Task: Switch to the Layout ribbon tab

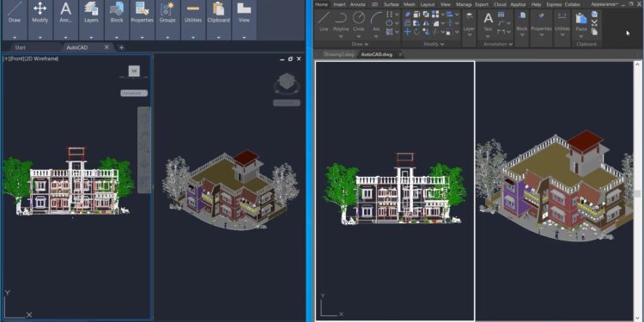Action: click(x=428, y=4)
